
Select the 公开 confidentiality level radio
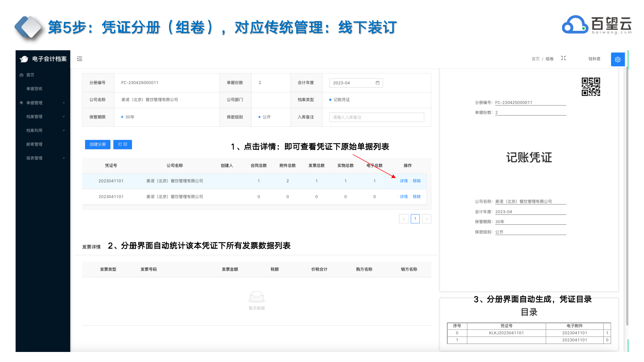(259, 117)
